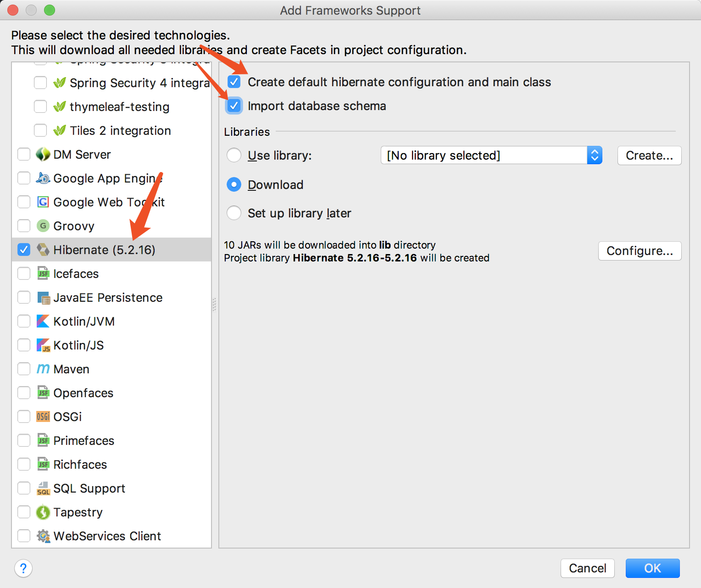Confirm with the OK button
701x588 pixels.
click(x=652, y=568)
